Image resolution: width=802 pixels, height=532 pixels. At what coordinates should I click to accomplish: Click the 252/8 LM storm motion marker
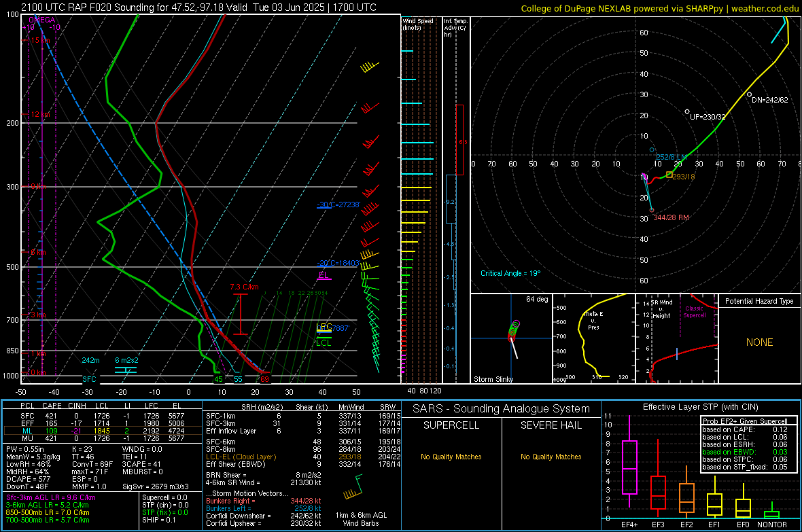coord(652,150)
